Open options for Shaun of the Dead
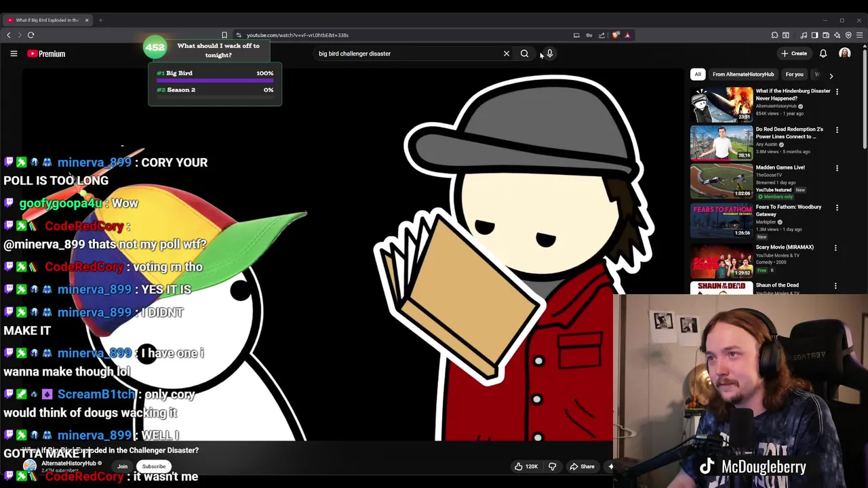 (835, 286)
